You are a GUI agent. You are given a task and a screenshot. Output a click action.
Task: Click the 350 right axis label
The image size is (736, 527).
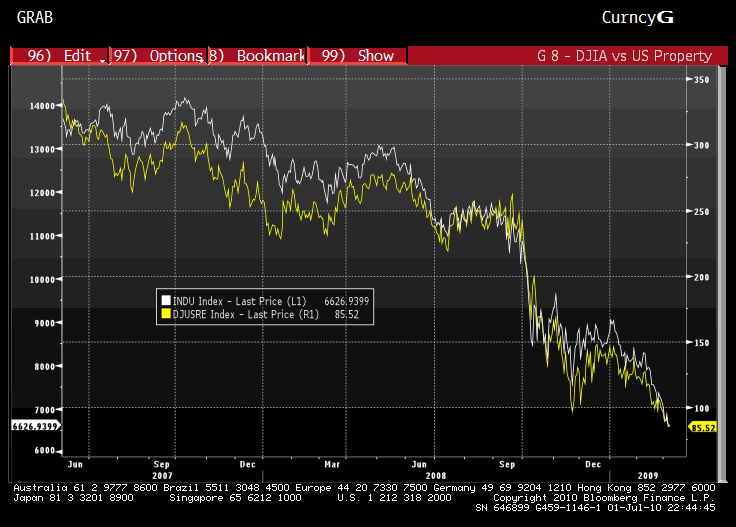click(x=701, y=80)
